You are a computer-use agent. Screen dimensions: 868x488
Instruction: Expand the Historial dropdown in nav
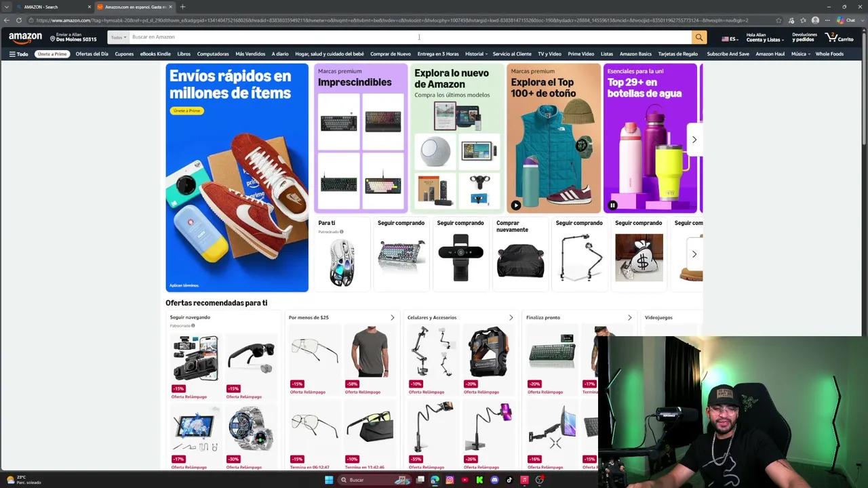(x=476, y=54)
